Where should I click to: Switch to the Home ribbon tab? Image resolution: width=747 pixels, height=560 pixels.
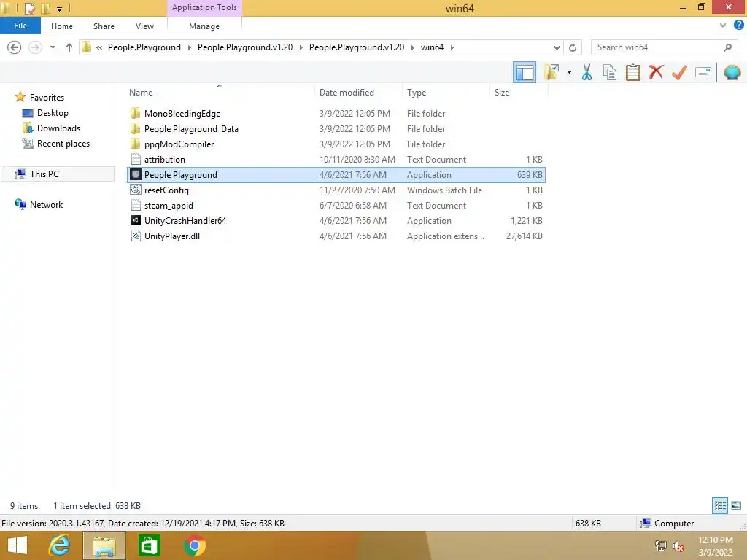(x=62, y=26)
